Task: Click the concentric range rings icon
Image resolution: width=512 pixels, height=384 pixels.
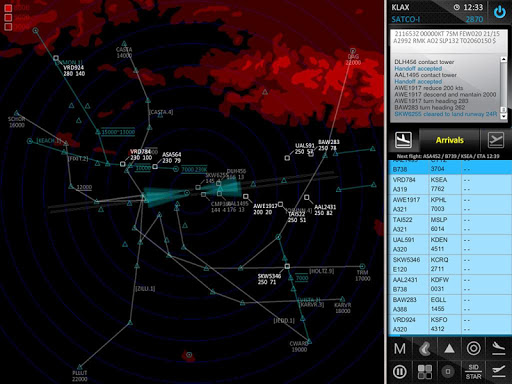Action: 474,349
